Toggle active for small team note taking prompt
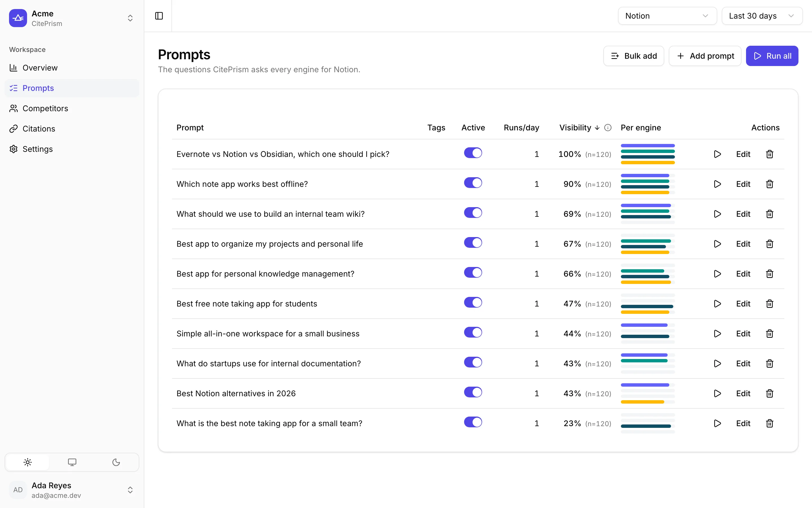812x508 pixels. tap(473, 422)
